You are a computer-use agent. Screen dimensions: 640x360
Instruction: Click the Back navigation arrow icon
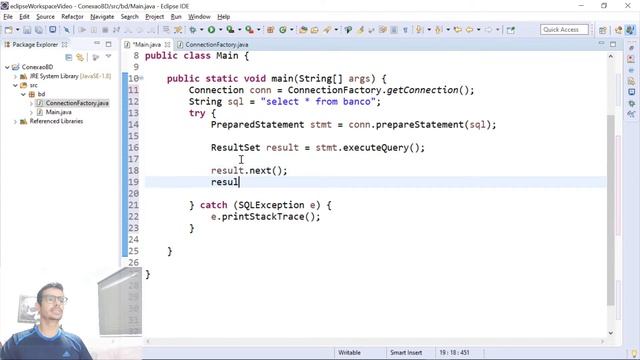[469, 30]
